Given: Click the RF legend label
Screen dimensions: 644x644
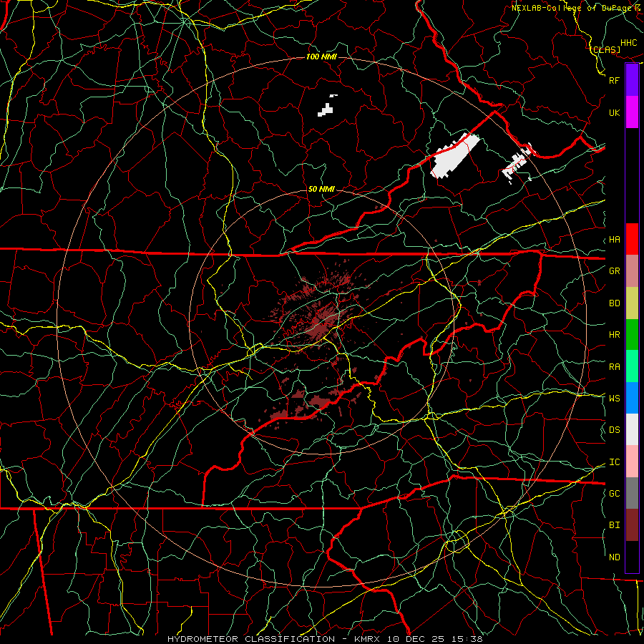Looking at the screenshot, I should pyautogui.click(x=614, y=80).
